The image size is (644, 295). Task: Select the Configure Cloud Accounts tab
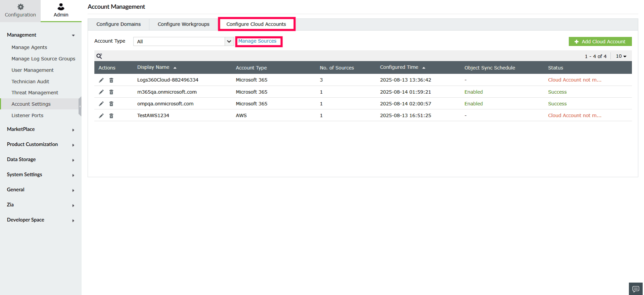pos(256,24)
